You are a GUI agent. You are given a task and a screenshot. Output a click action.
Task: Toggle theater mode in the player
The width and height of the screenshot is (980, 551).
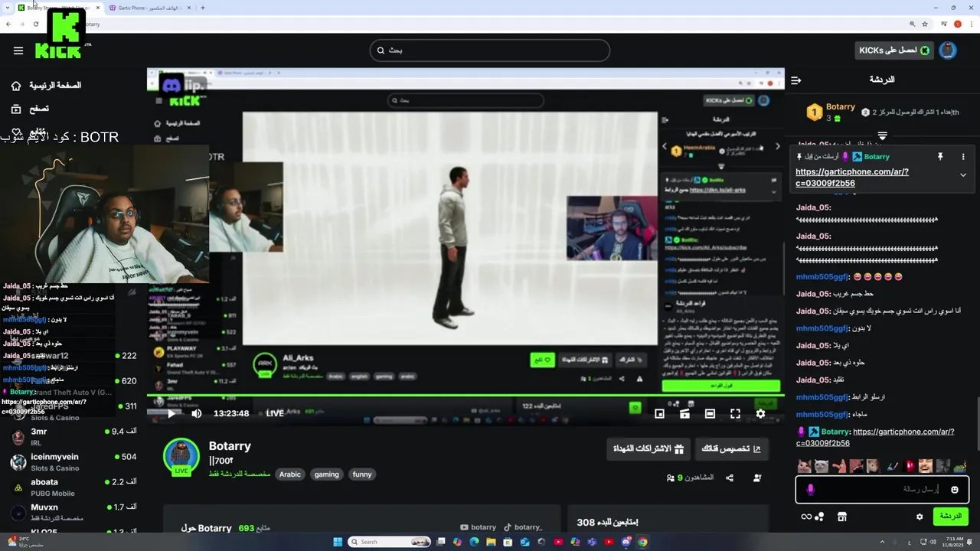(710, 413)
